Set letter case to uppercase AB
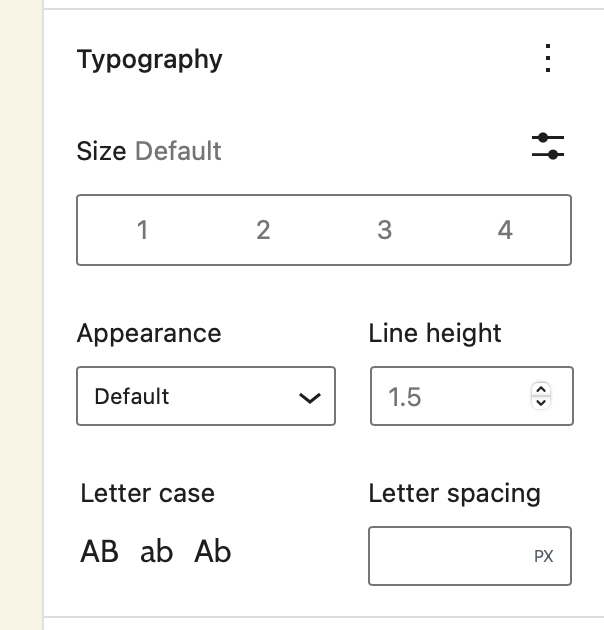 click(x=99, y=551)
